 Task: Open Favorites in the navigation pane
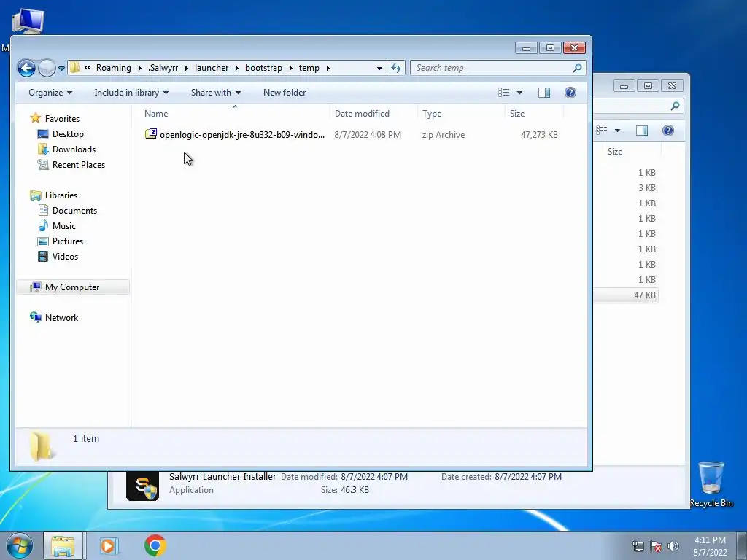[62, 119]
